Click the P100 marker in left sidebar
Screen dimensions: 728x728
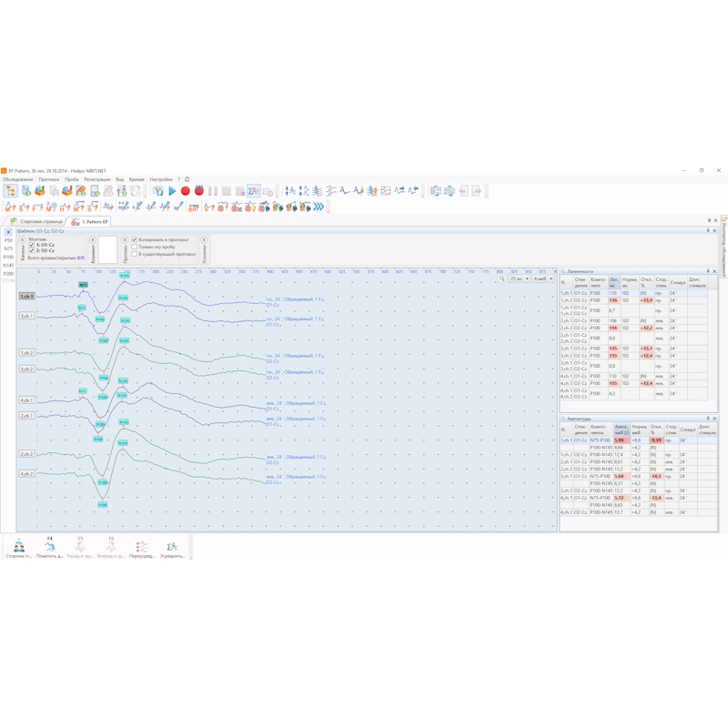coord(8,257)
